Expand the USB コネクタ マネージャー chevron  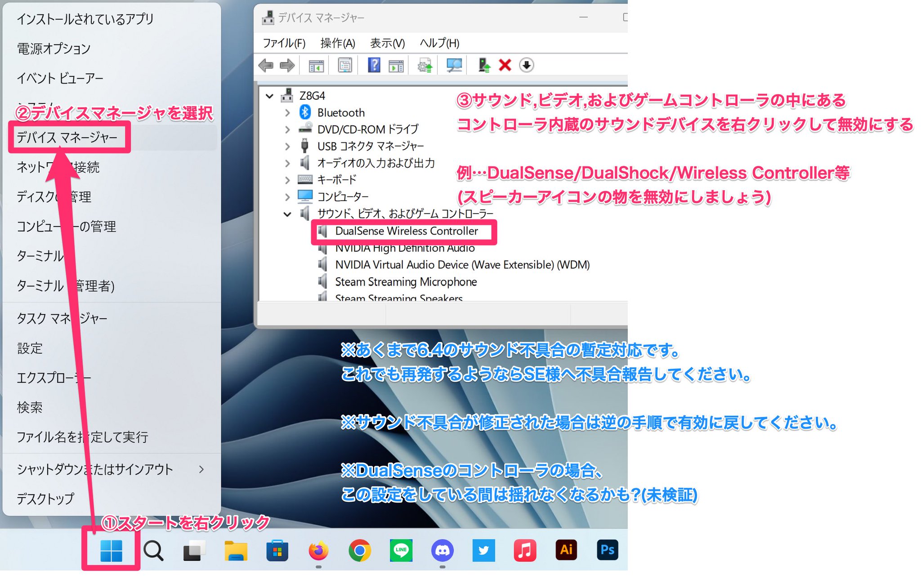tap(287, 146)
